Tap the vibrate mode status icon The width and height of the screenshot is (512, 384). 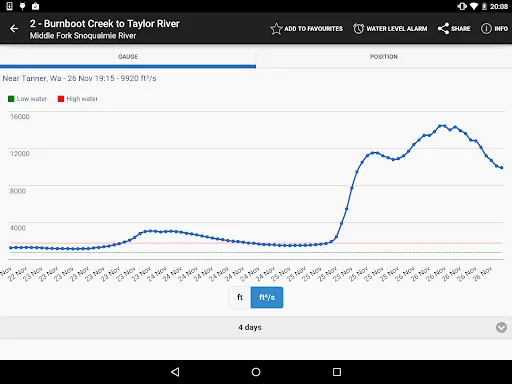click(462, 6)
